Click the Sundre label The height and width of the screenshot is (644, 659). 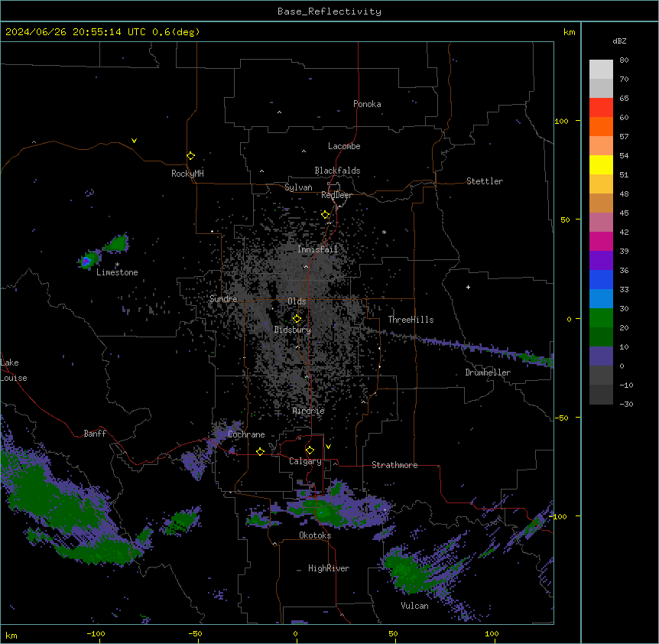coord(223,299)
